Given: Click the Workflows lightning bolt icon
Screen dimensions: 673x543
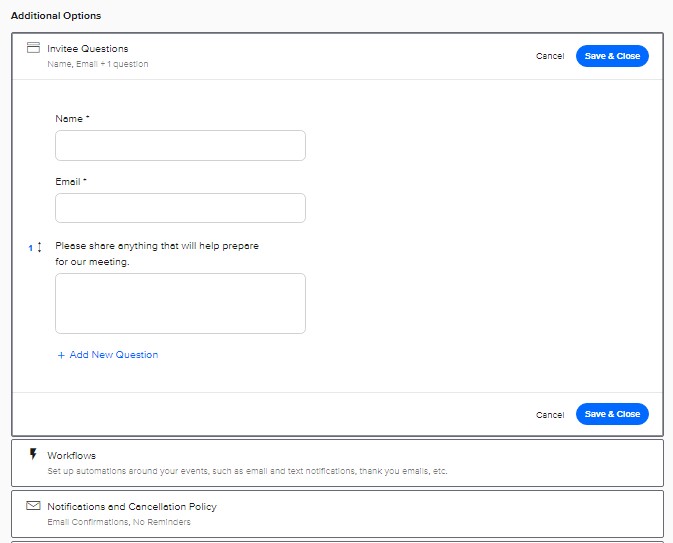Looking at the screenshot, I should pos(33,454).
